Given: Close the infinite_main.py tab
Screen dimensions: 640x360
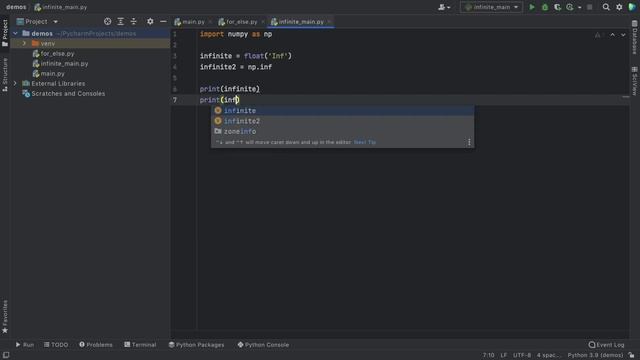Looking at the screenshot, I should tap(329, 22).
